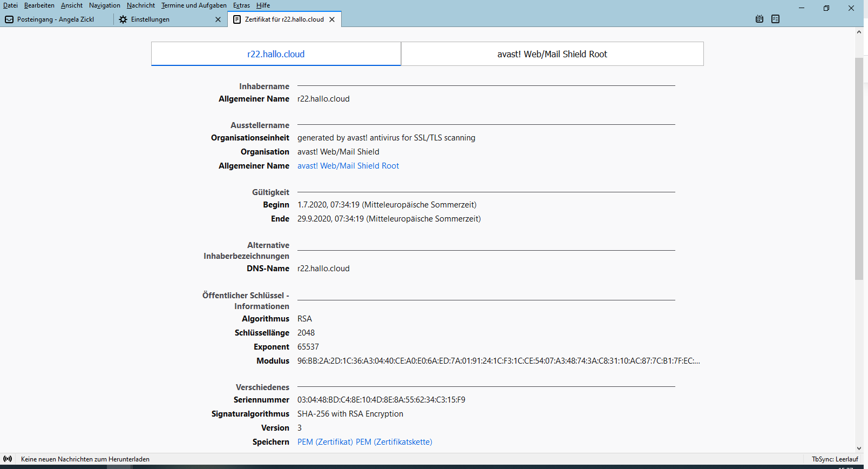This screenshot has width=868, height=469.
Task: Click the Inhabername common name value r22.hallo.cloud
Action: tap(323, 99)
